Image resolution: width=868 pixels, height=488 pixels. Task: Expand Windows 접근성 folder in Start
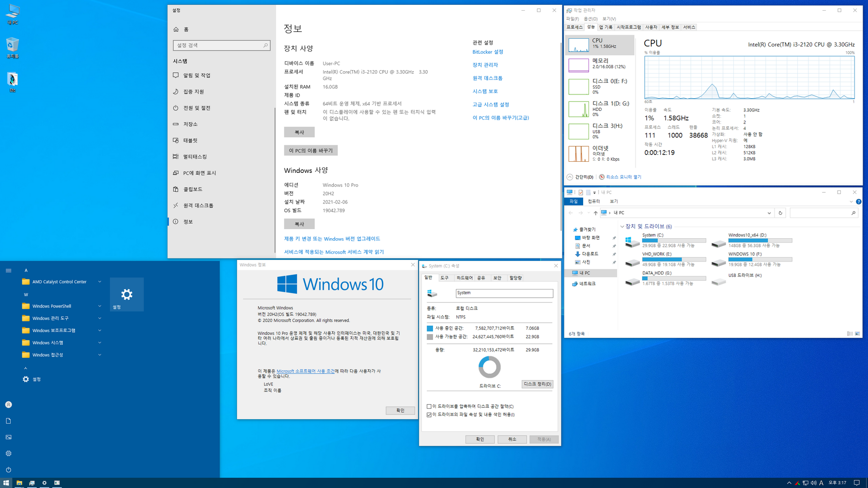click(62, 355)
